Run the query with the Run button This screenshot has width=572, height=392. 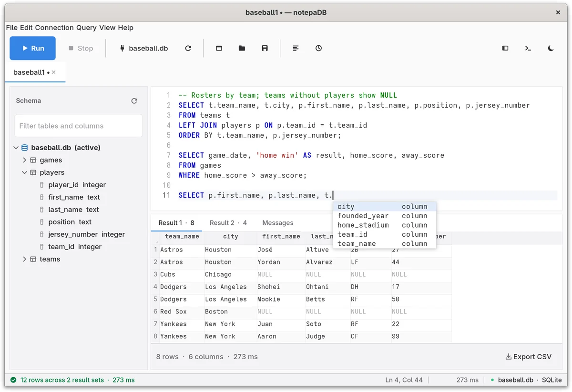32,48
